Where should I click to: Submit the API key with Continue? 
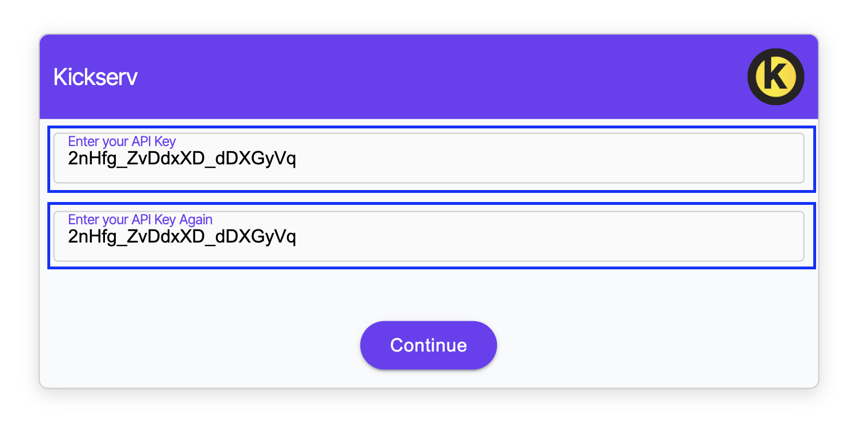point(428,345)
